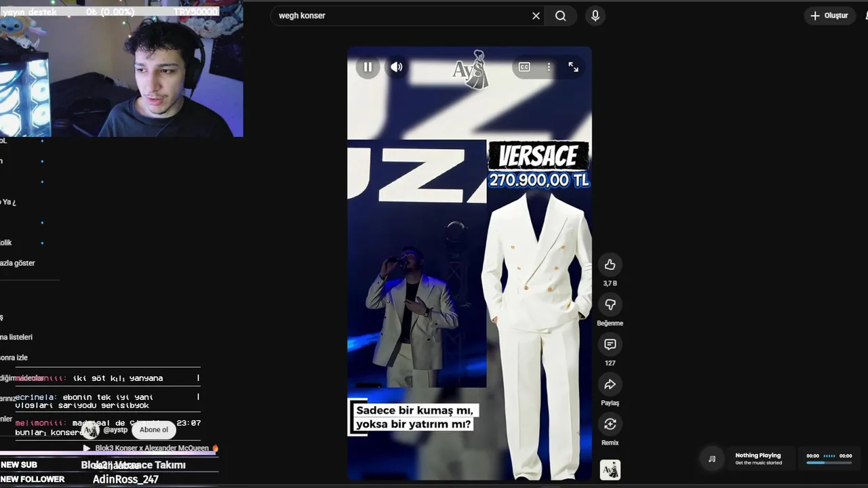This screenshot has height=488, width=868.
Task: Click the 'yayın destek' overlay label
Action: pyautogui.click(x=29, y=12)
